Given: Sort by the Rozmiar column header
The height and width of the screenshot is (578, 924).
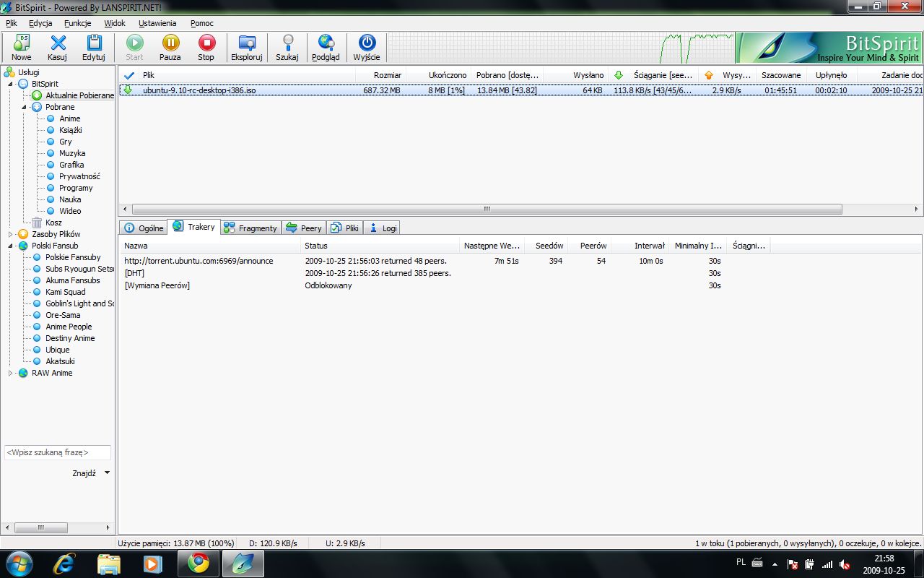Looking at the screenshot, I should tap(380, 75).
